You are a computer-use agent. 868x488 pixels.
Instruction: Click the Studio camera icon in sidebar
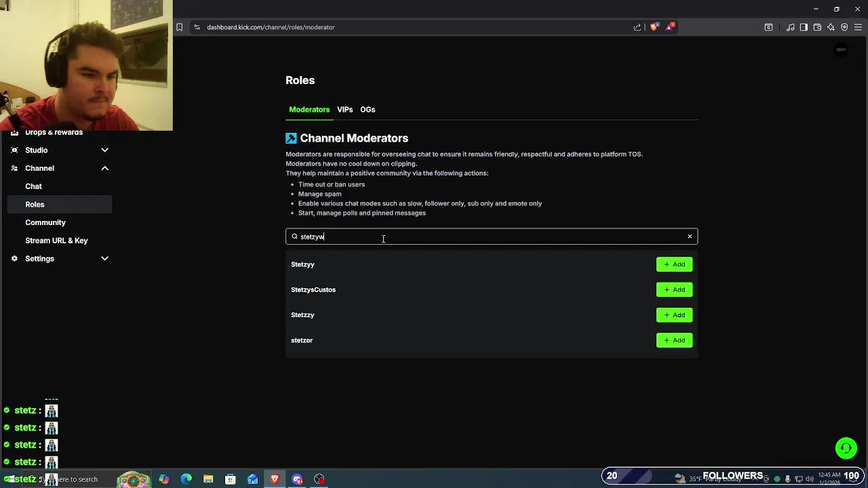point(14,150)
